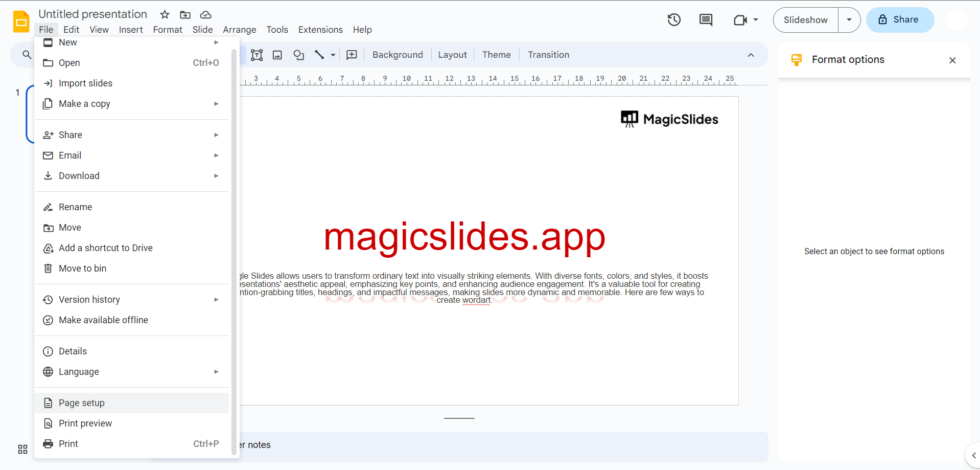Click the Google Slides home logo
This screenshot has width=980, height=470.
tap(21, 21)
